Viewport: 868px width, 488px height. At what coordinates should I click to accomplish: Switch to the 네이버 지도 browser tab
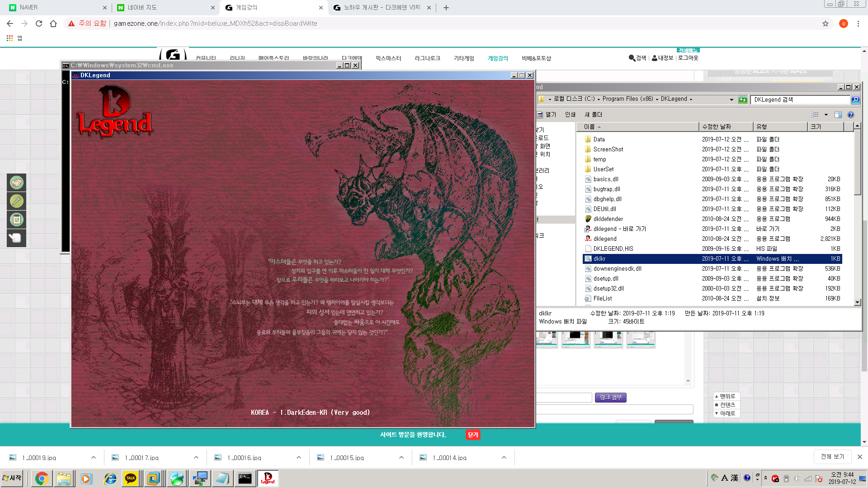tap(165, 8)
